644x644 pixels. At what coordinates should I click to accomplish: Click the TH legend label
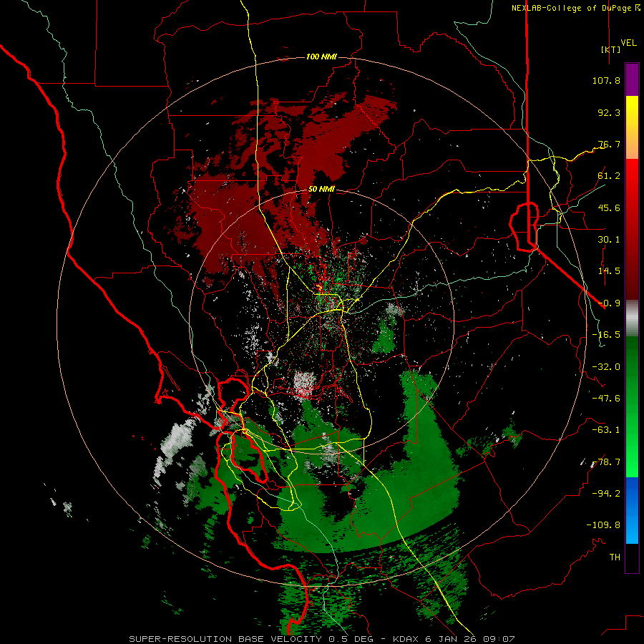tap(615, 557)
